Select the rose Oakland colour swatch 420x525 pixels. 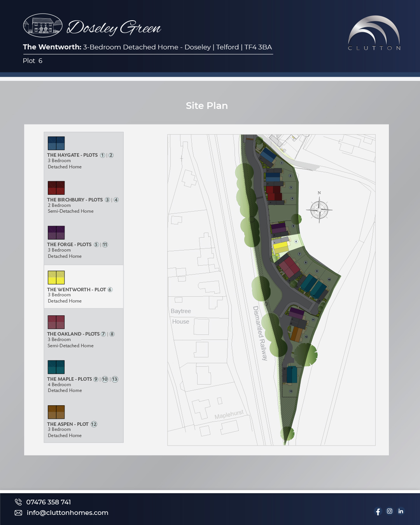tap(56, 322)
